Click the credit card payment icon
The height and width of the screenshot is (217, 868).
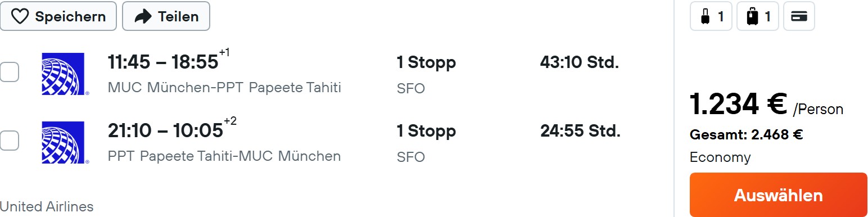click(x=799, y=16)
